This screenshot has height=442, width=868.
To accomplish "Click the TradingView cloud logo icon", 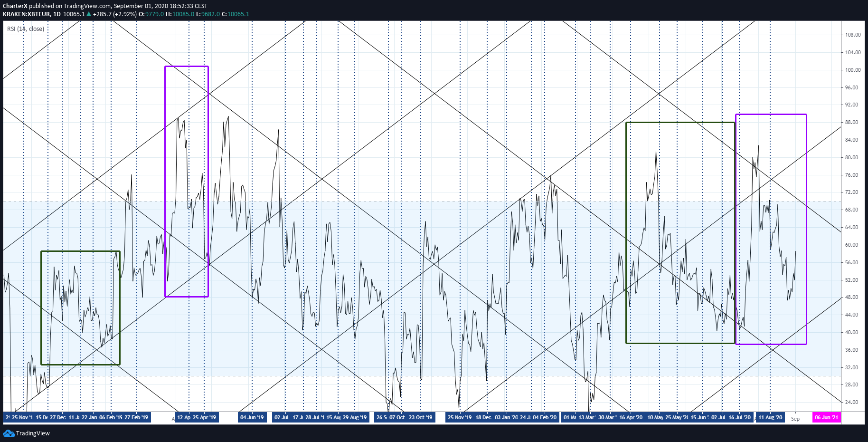I will click(9, 433).
